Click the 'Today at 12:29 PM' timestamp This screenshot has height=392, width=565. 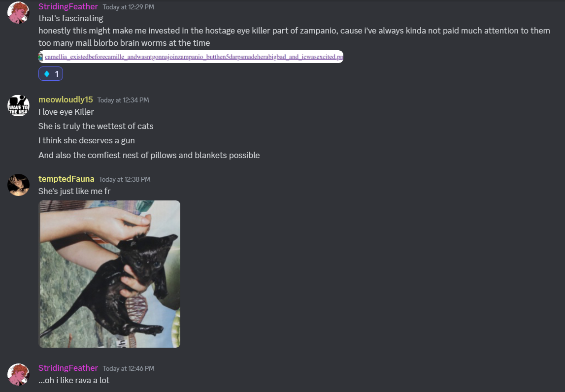point(128,7)
